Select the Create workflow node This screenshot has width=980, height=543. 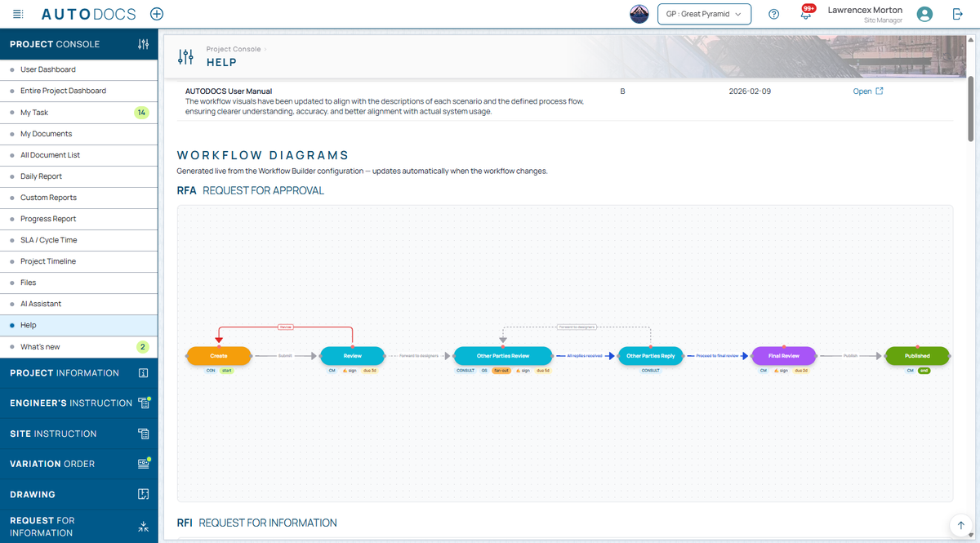pos(219,356)
